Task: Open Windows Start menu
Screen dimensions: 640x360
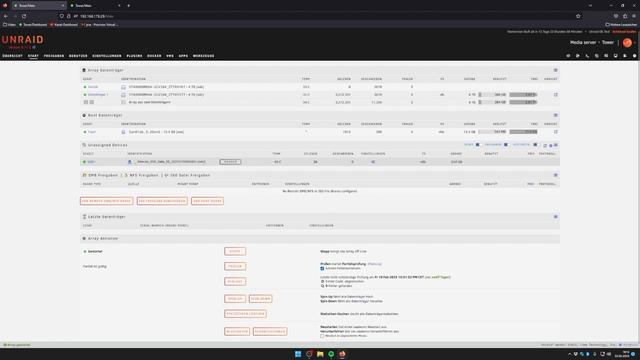Action: point(298,354)
